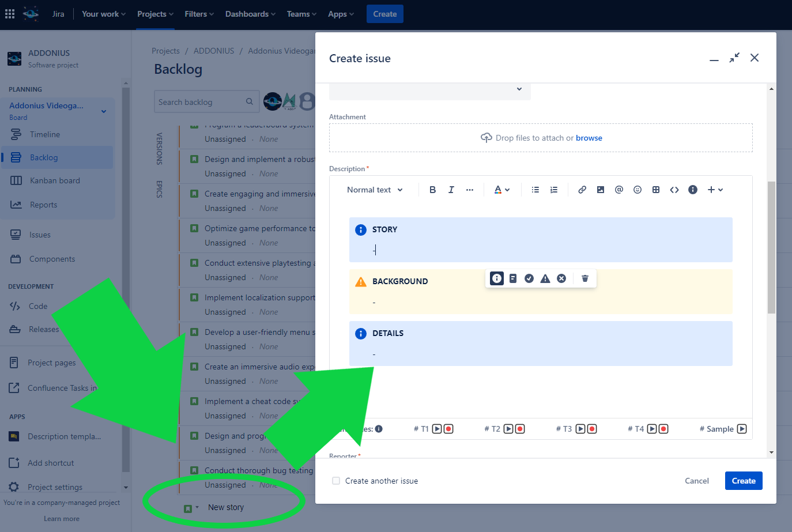Expand the insert more (+) dropdown
Image resolution: width=792 pixels, height=532 pixels.
tap(715, 190)
